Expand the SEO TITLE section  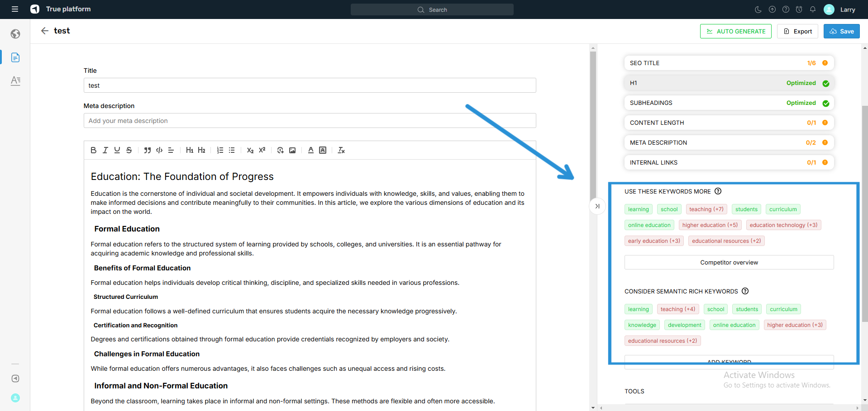click(729, 63)
